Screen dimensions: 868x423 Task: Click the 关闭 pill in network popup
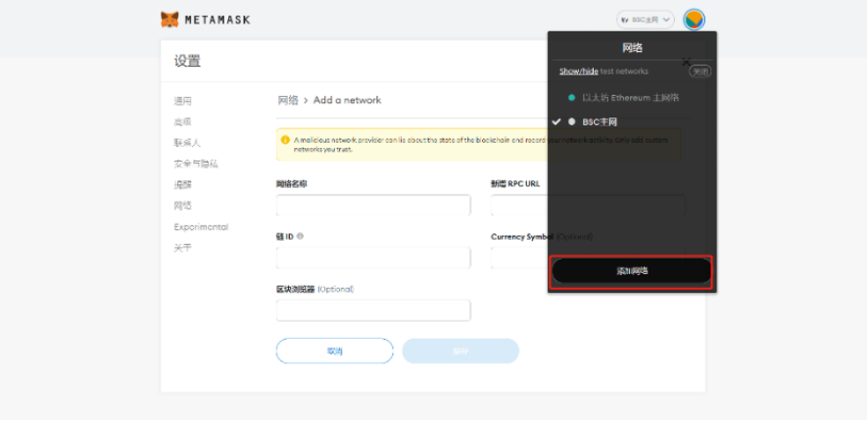(700, 71)
